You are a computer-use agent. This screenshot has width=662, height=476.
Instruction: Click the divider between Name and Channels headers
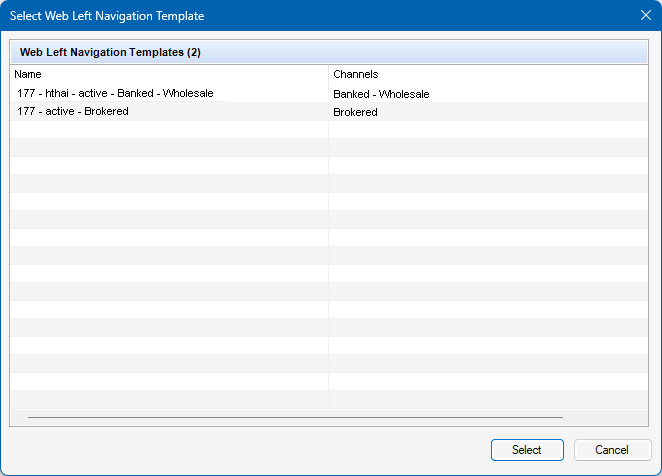tap(329, 75)
